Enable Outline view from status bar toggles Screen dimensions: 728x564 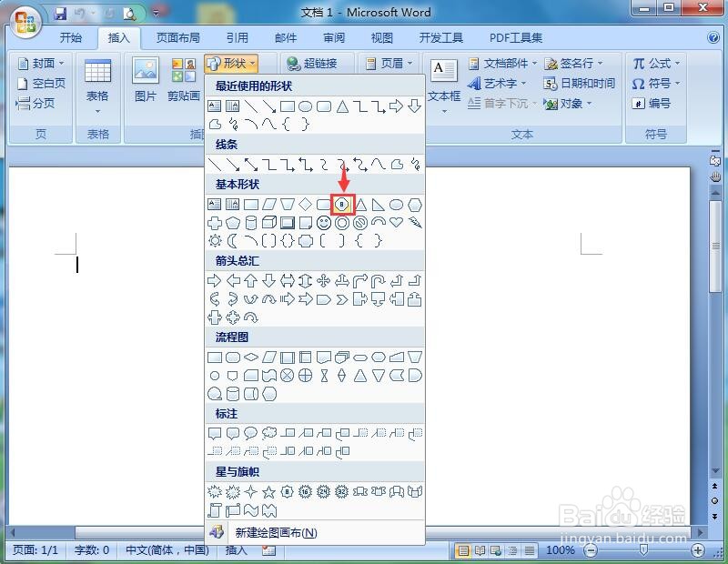pos(512,550)
